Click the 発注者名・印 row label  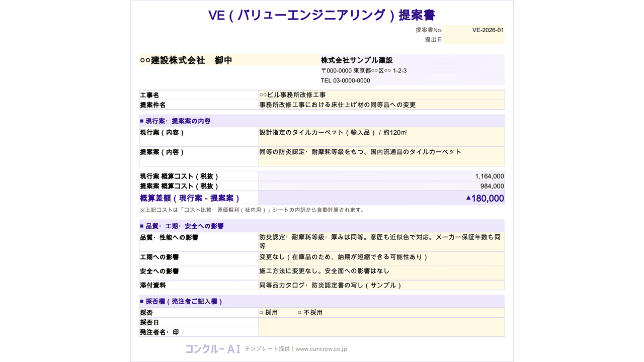159,332
